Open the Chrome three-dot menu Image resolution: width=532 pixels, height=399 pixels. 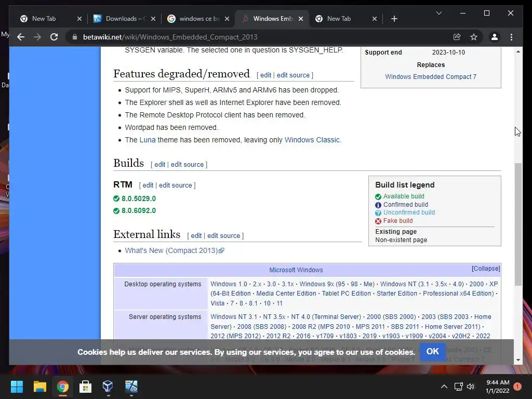[511, 37]
